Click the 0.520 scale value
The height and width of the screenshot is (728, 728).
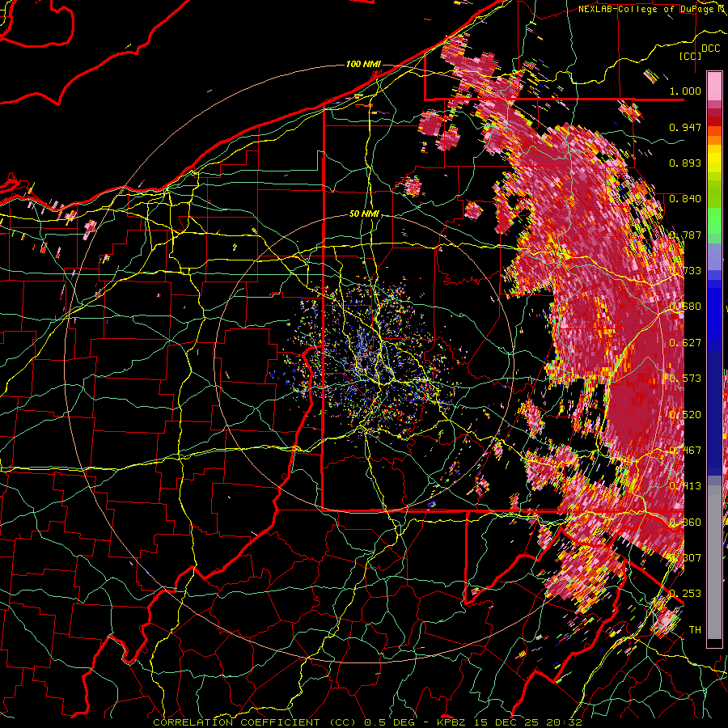pyautogui.click(x=685, y=414)
